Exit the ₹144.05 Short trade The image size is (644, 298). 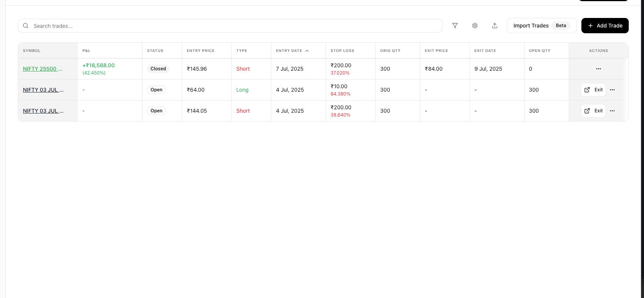pos(593,111)
